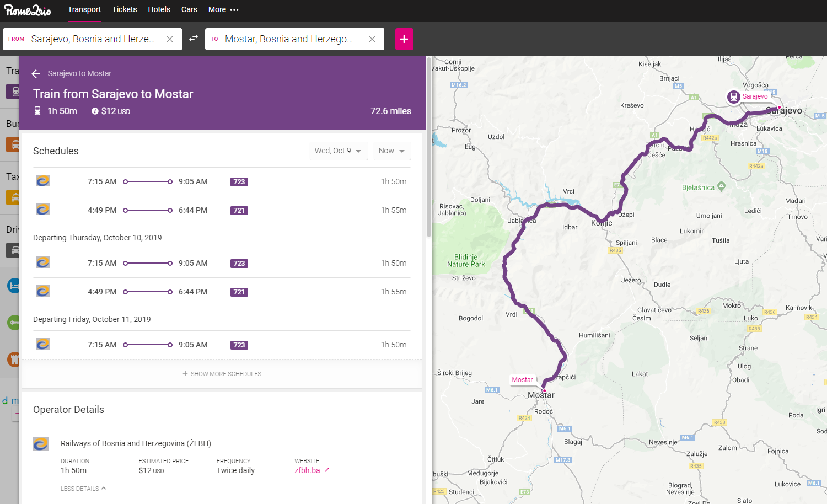
Task: Select the 4:49 PM train 721 on Wednesday
Action: pos(222,210)
